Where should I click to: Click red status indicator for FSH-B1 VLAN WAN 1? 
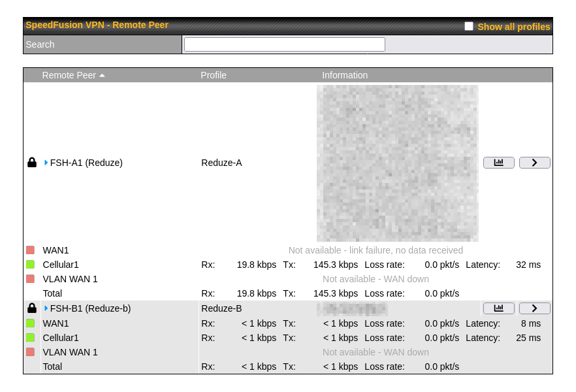pos(30,352)
